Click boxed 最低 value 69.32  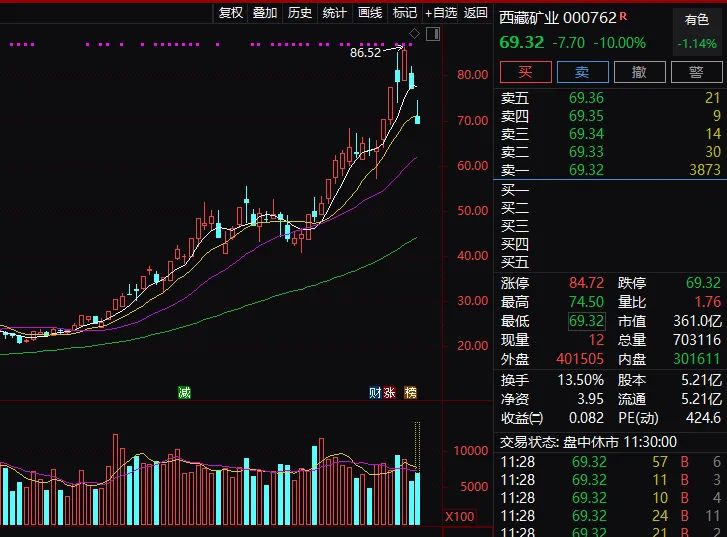(587, 321)
